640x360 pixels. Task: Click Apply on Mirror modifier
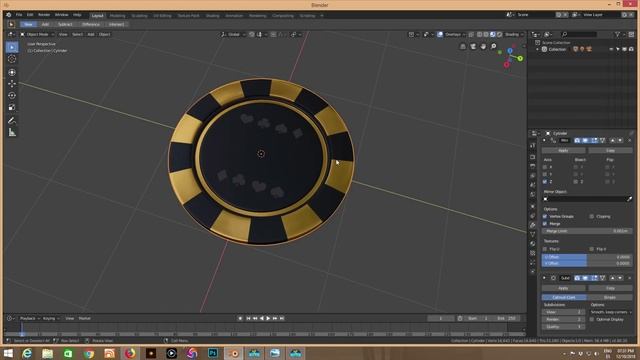(563, 151)
